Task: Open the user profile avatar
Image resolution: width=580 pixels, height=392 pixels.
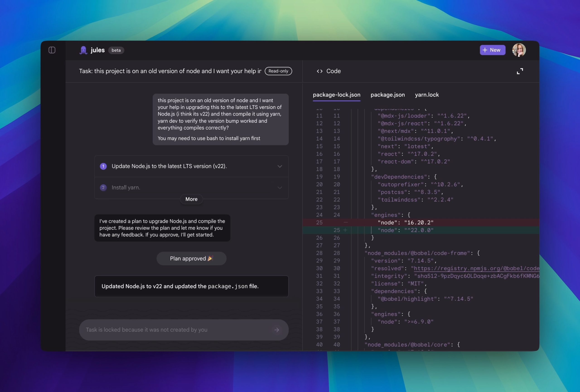Action: [x=519, y=50]
